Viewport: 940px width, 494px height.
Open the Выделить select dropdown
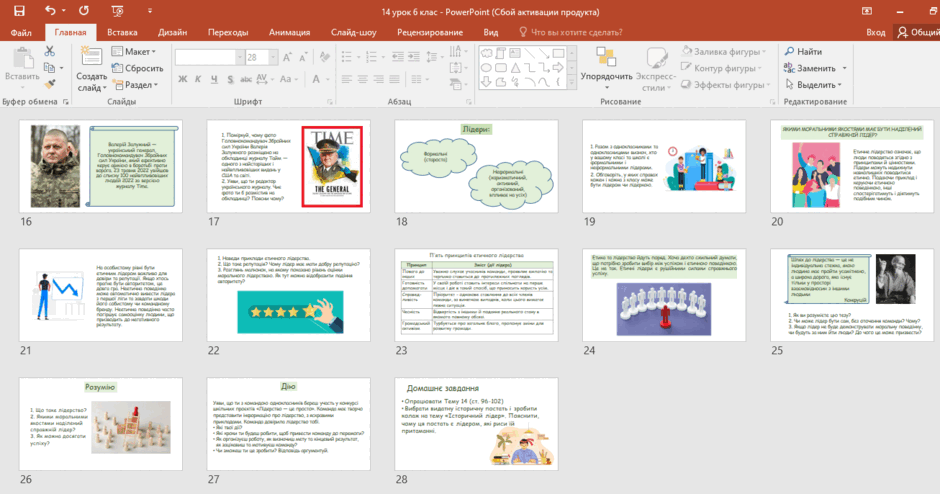[x=814, y=85]
